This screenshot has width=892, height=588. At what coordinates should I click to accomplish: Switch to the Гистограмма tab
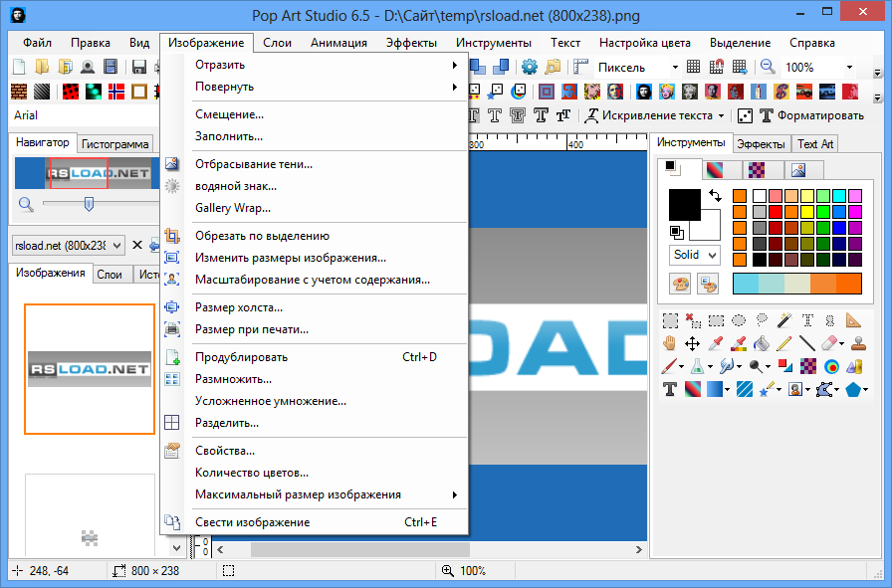[114, 144]
